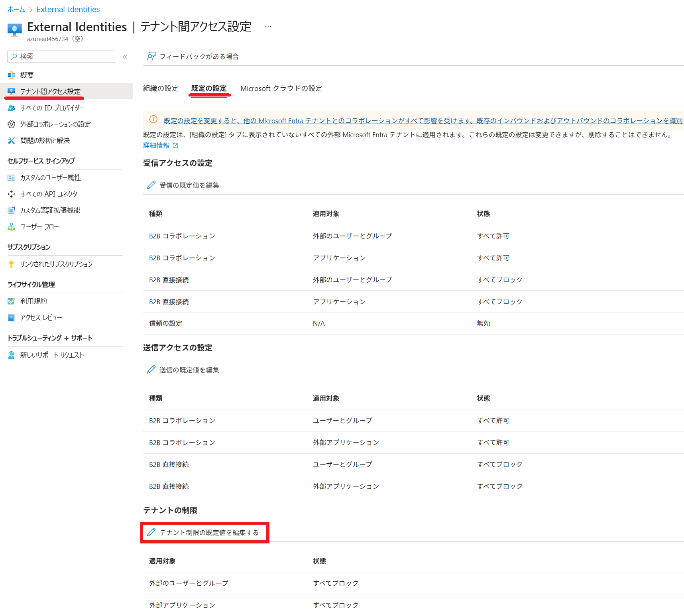Click the リンクされたサブスクリプション key icon
Image resolution: width=684 pixels, height=616 pixels.
(x=12, y=264)
